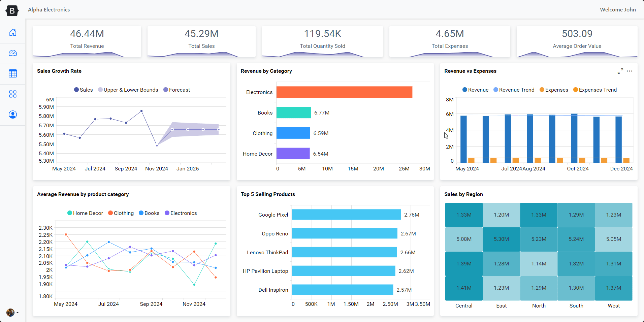Toggle the Books legend series
Screen dimensions: 644x322
tap(149, 213)
